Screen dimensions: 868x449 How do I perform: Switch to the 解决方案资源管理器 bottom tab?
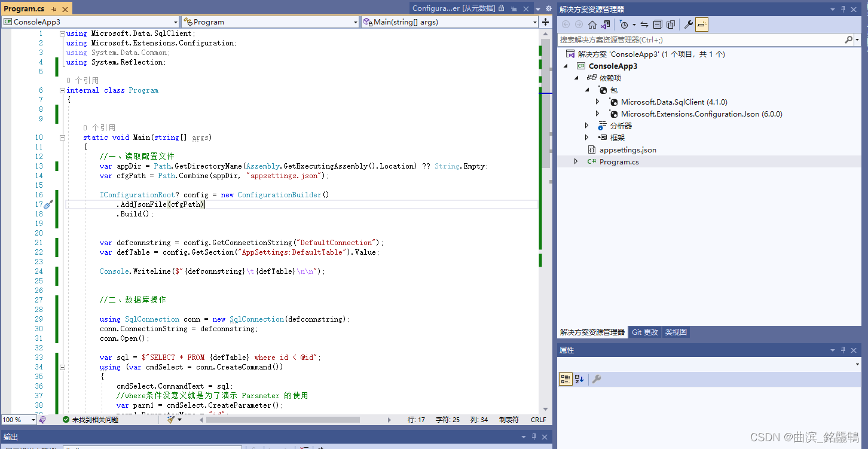[592, 332]
